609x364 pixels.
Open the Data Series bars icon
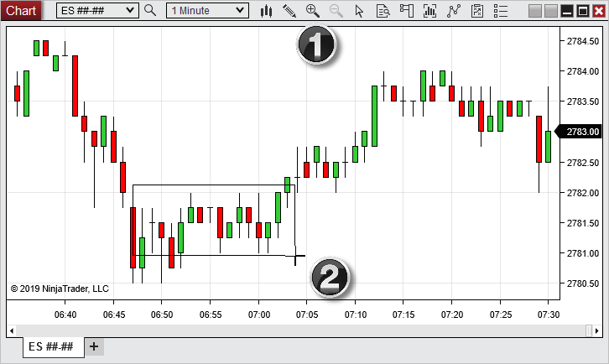point(429,11)
